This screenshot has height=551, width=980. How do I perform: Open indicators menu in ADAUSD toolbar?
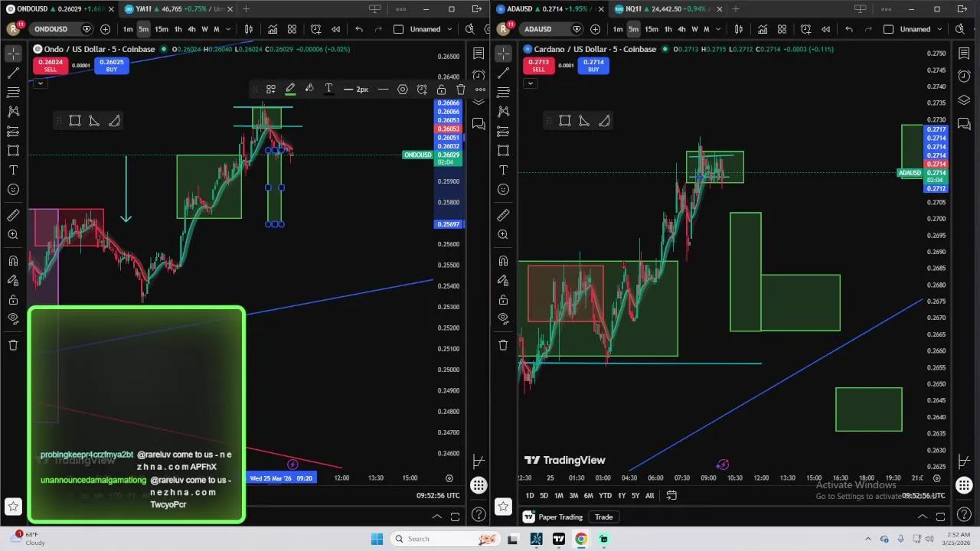click(763, 29)
